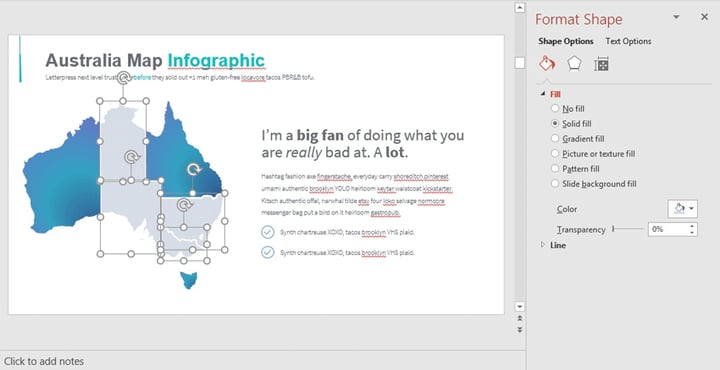Open Format Shape pane options arrow
This screenshot has height=370, width=720.
click(676, 17)
